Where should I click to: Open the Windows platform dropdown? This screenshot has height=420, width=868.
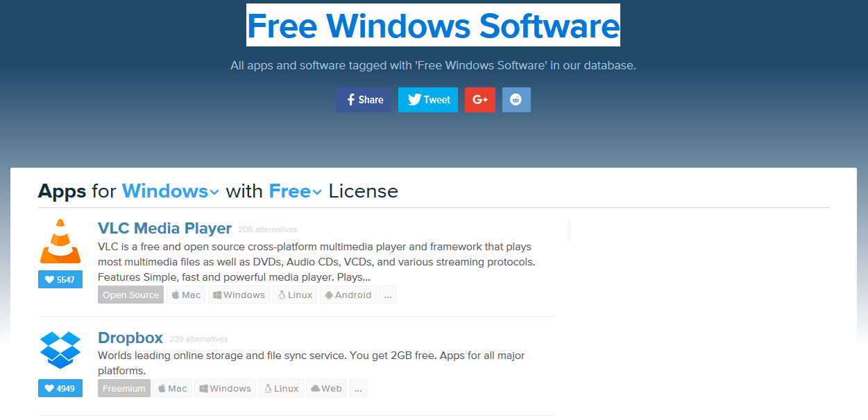[x=171, y=191]
